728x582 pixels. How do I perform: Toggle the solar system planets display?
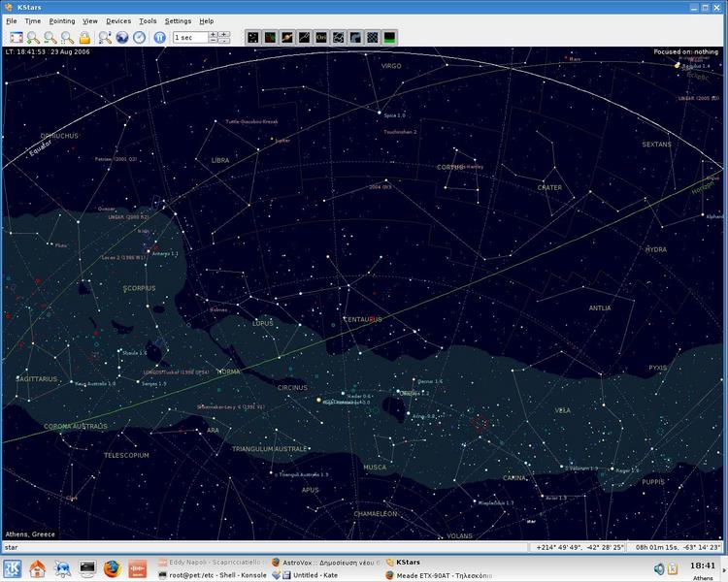[x=287, y=38]
